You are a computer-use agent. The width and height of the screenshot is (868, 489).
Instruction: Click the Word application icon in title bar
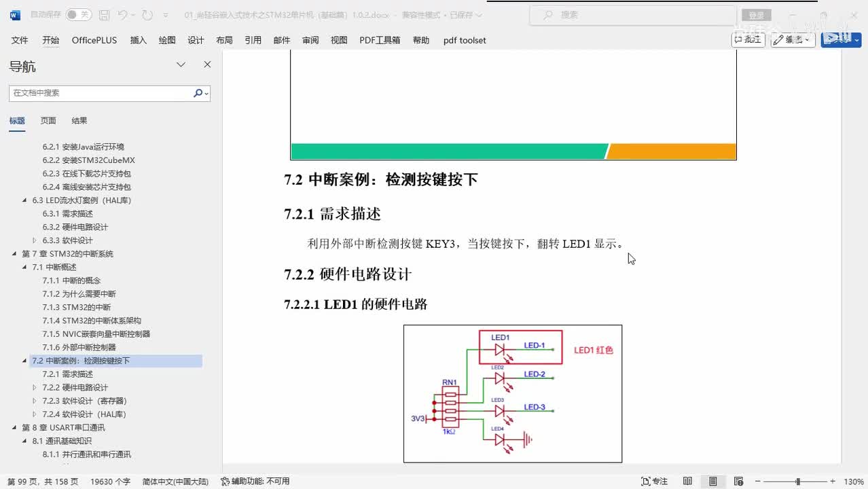[x=15, y=14]
